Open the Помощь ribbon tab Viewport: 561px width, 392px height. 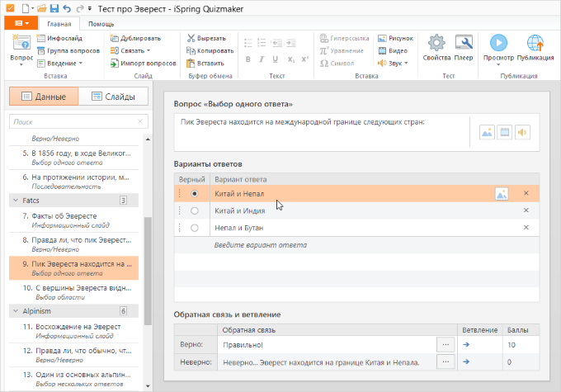click(101, 24)
